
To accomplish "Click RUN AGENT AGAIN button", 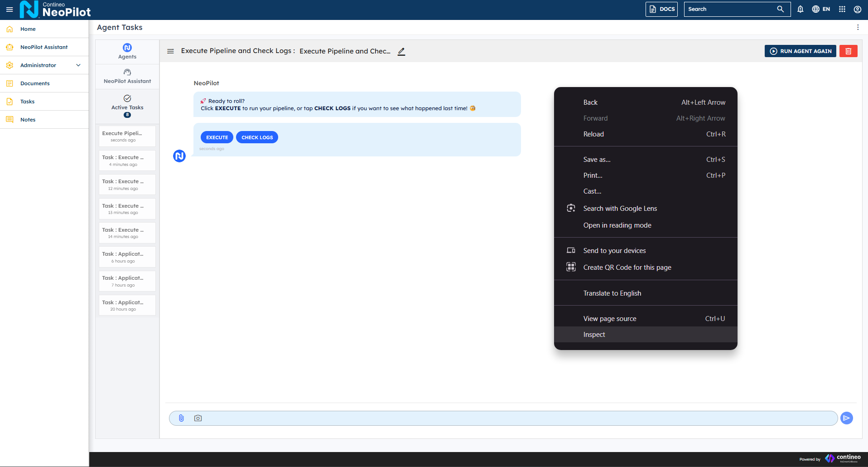I will tap(800, 51).
